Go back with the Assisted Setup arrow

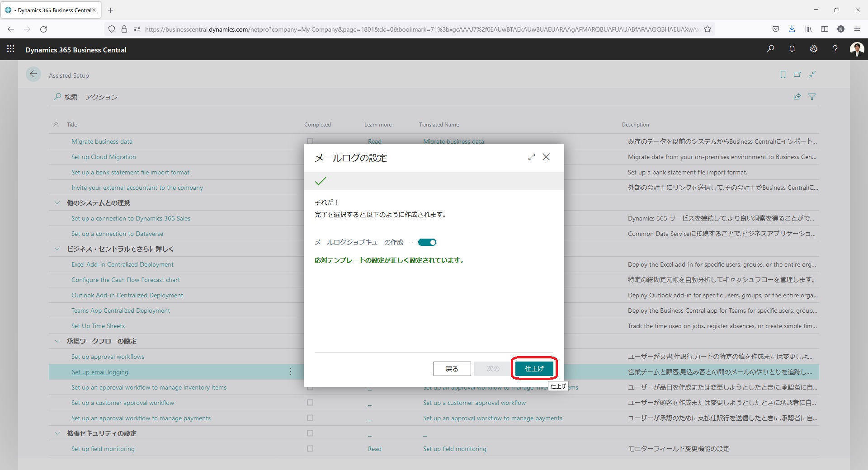(x=33, y=75)
